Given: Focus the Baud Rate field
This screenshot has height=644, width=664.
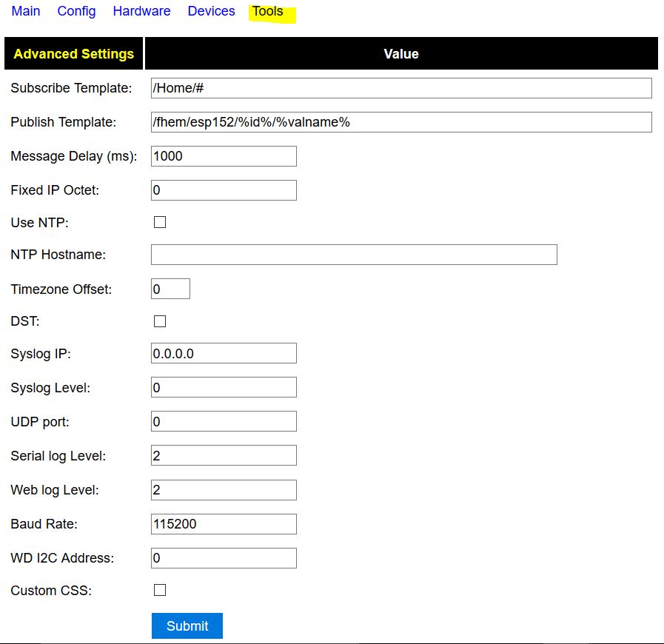Looking at the screenshot, I should (224, 524).
